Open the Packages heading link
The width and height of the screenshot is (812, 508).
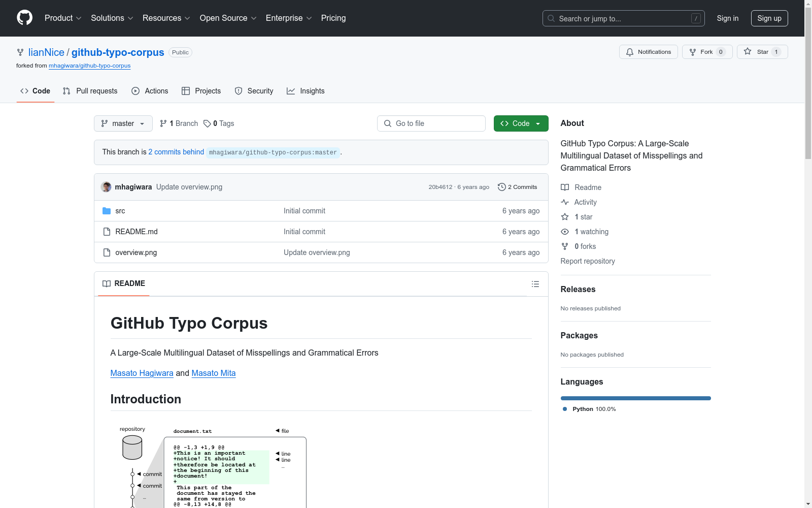point(579,335)
